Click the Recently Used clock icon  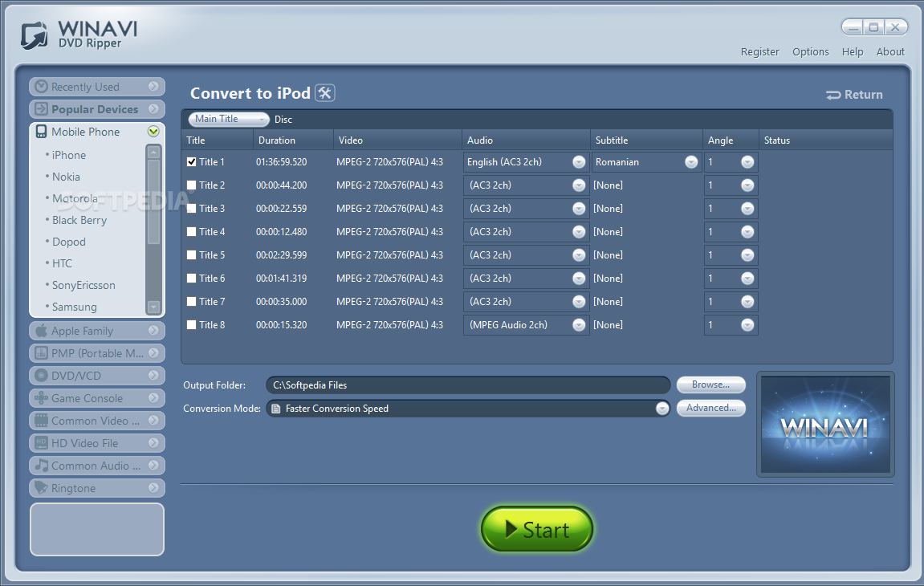click(x=41, y=87)
